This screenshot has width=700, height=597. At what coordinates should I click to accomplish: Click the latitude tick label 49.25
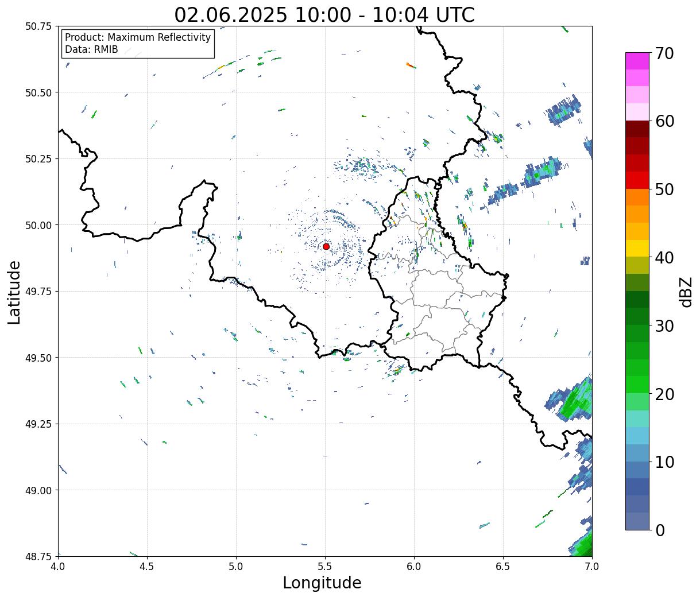[x=38, y=424]
